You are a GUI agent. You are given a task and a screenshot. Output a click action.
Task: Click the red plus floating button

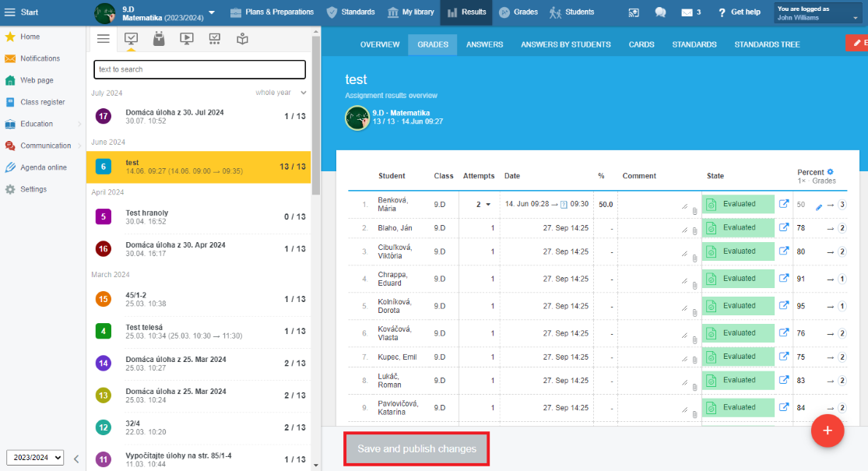click(827, 431)
